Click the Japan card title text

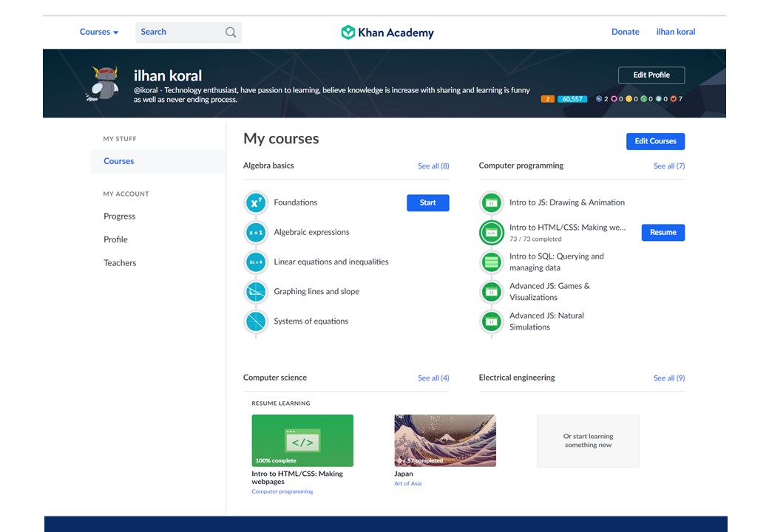tap(404, 474)
